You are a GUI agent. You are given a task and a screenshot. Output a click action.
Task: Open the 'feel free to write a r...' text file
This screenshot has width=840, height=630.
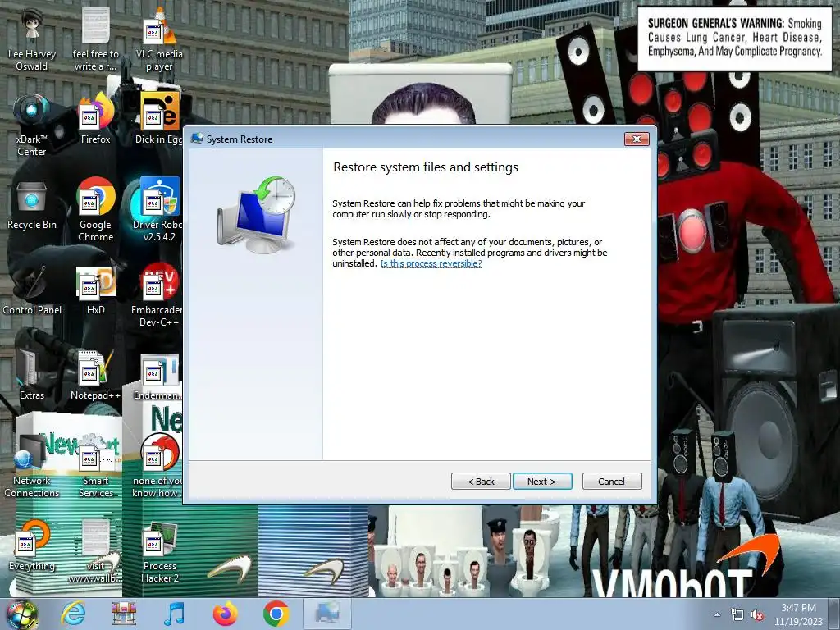(x=95, y=40)
